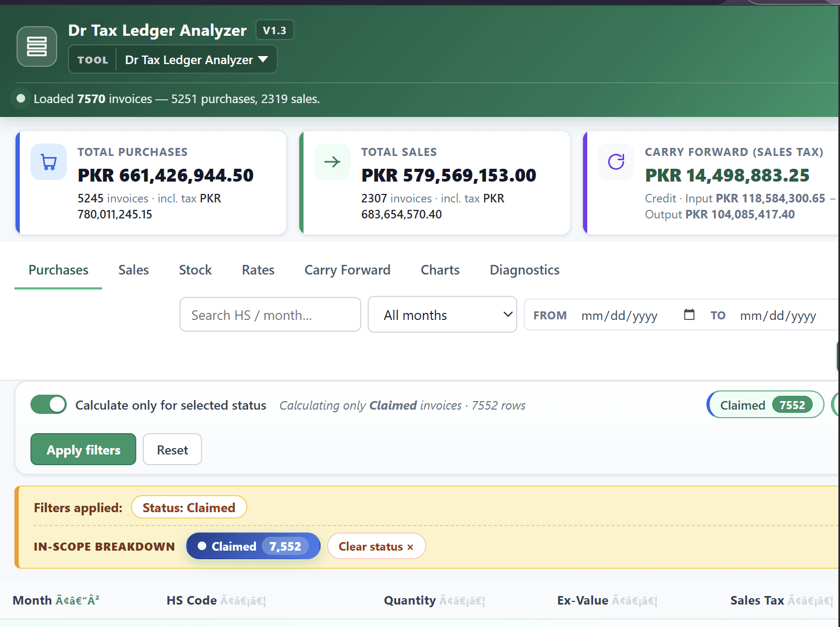Click the Claimed 7,552 in-scope breakdown pill

coord(253,546)
